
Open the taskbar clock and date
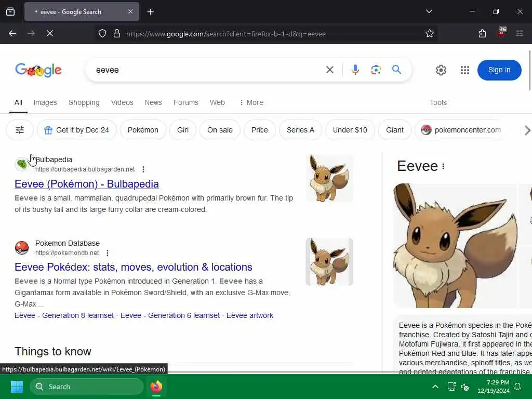(494, 387)
